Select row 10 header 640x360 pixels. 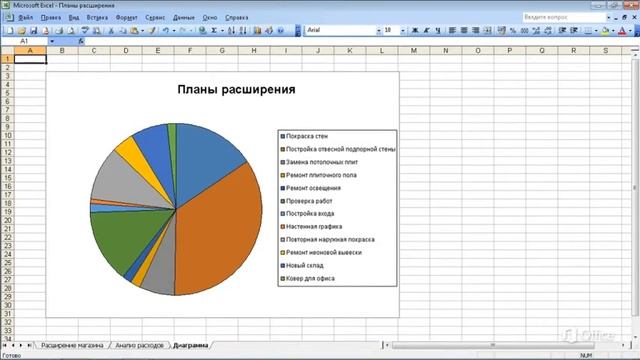coord(7,135)
